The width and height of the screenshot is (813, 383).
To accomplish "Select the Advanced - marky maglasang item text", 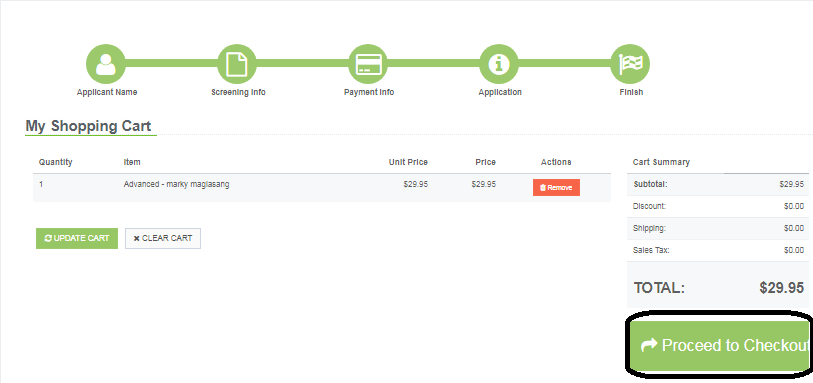I will 176,184.
